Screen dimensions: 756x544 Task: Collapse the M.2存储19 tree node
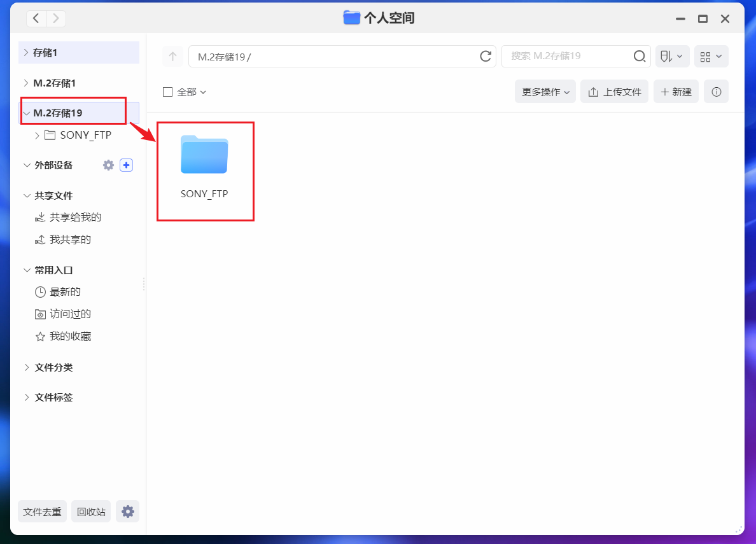tap(27, 113)
